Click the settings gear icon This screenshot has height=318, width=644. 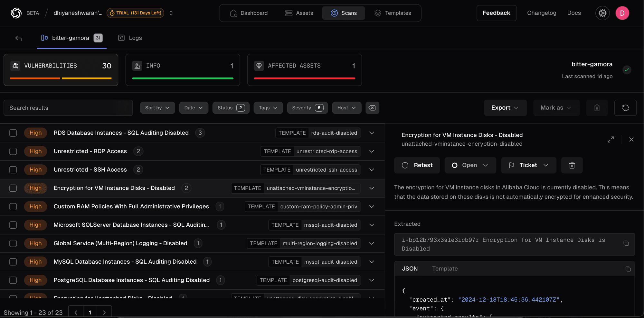pyautogui.click(x=602, y=13)
